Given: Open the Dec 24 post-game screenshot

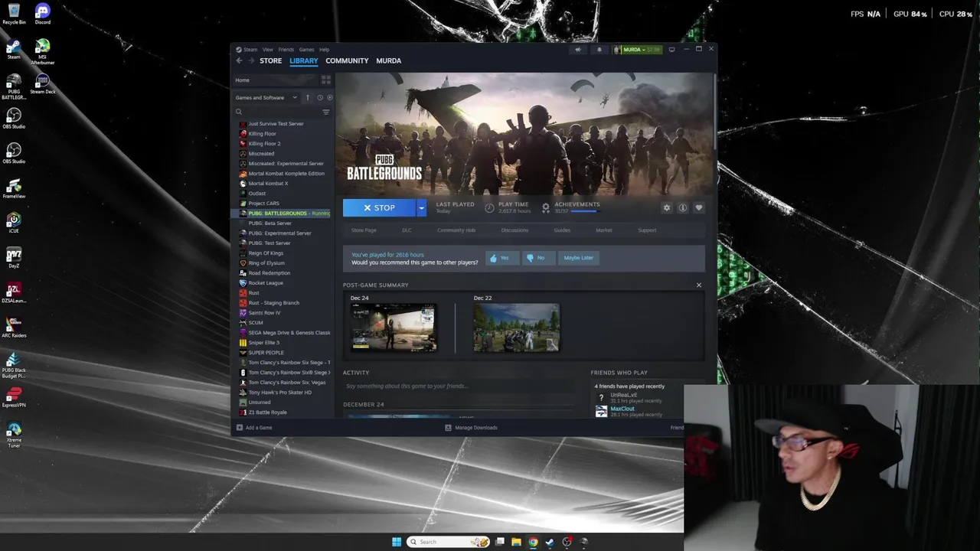Looking at the screenshot, I should [394, 328].
